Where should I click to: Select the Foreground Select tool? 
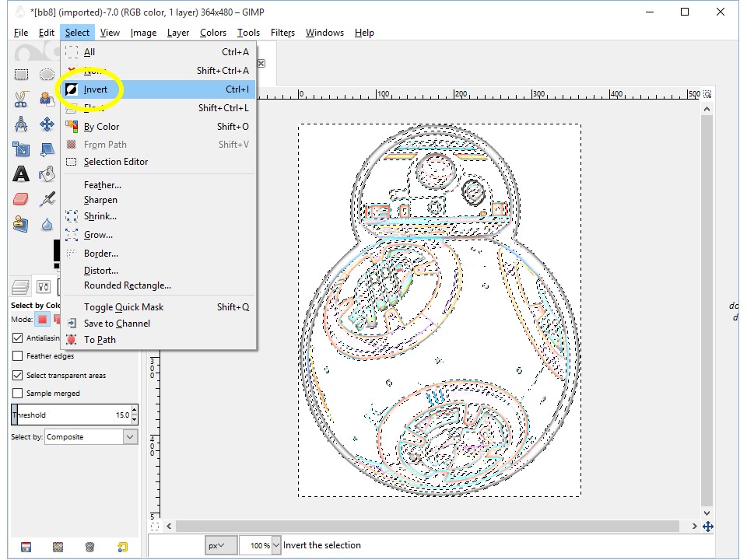(x=47, y=99)
